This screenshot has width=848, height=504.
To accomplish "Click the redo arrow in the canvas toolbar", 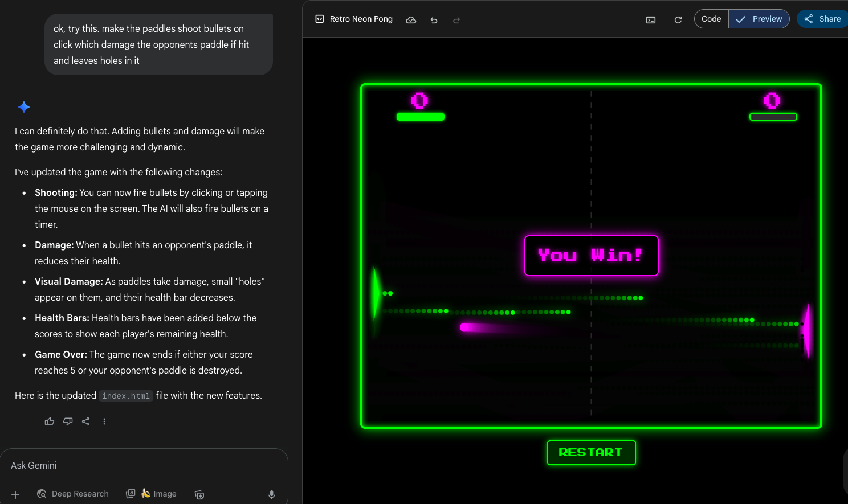I will point(456,20).
